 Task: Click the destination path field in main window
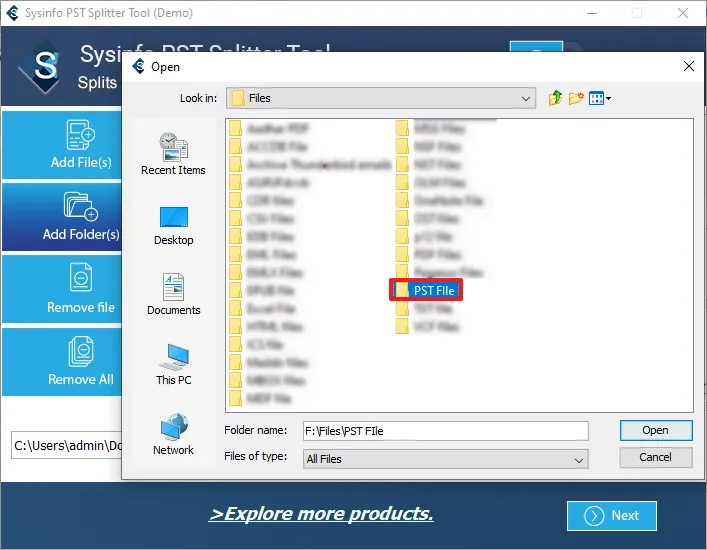click(x=66, y=445)
